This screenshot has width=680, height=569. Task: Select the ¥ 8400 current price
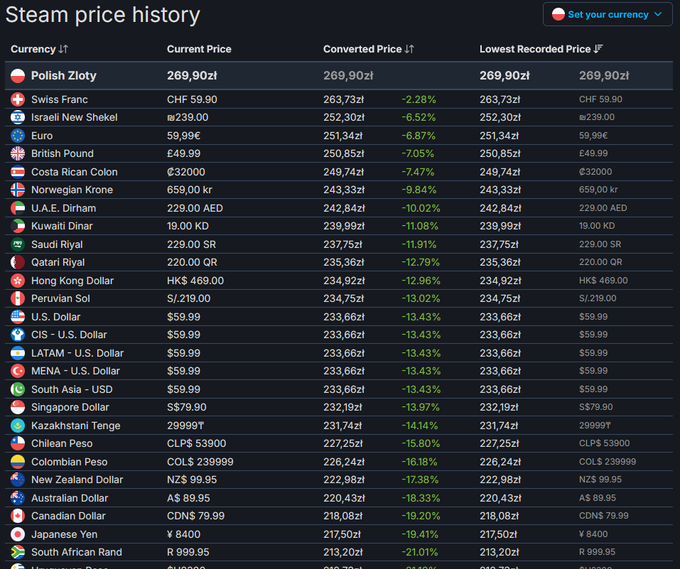(x=184, y=534)
